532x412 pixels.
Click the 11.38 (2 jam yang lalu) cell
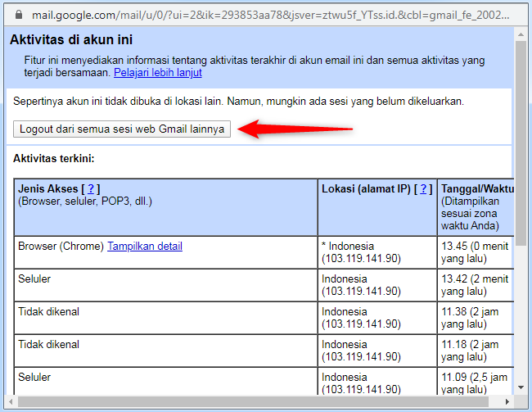coord(476,318)
